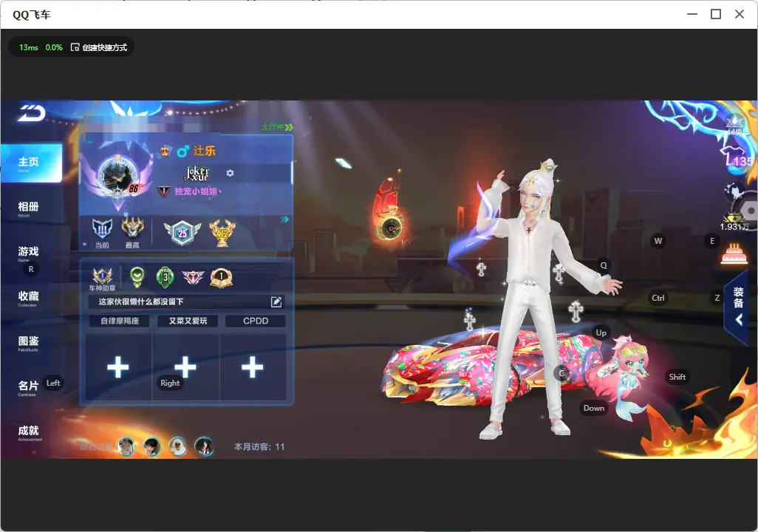The width and height of the screenshot is (758, 532).
Task: Switch to the 图鉴 FieldGuide tab
Action: 30,343
